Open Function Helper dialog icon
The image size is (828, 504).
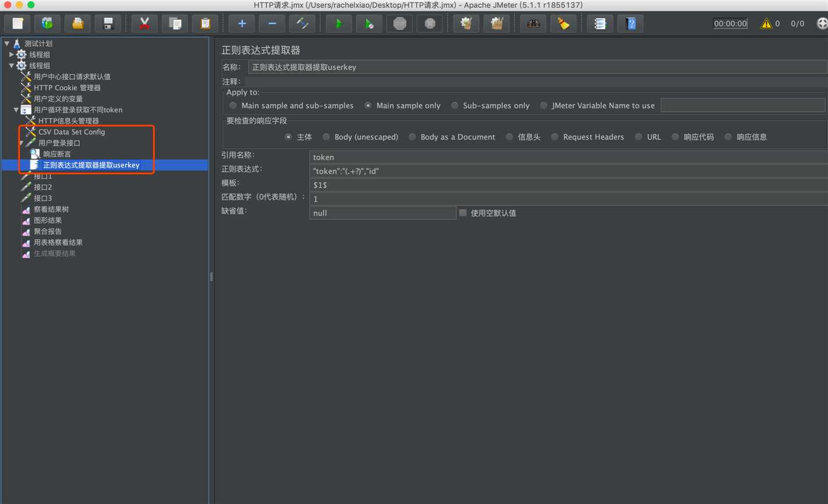[600, 23]
